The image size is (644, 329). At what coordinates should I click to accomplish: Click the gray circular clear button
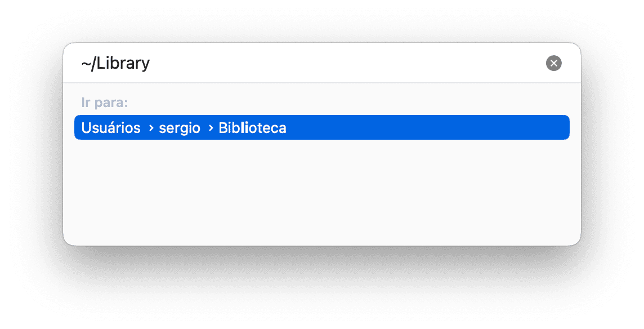click(553, 63)
